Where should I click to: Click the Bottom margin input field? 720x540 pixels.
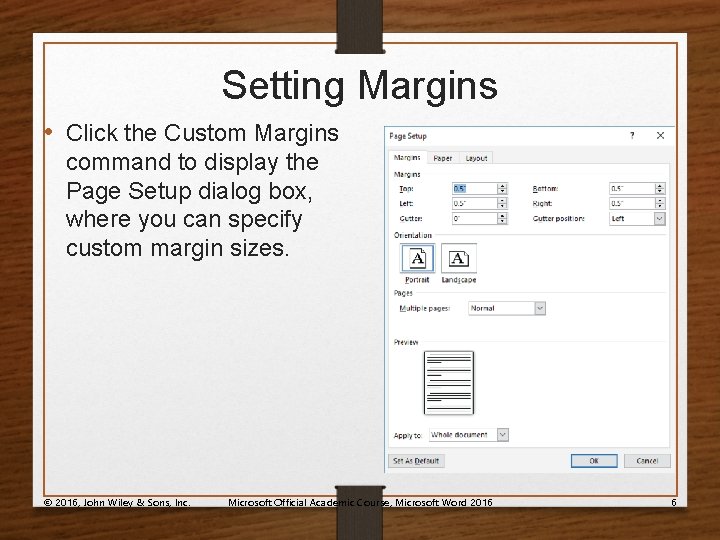[x=632, y=188]
